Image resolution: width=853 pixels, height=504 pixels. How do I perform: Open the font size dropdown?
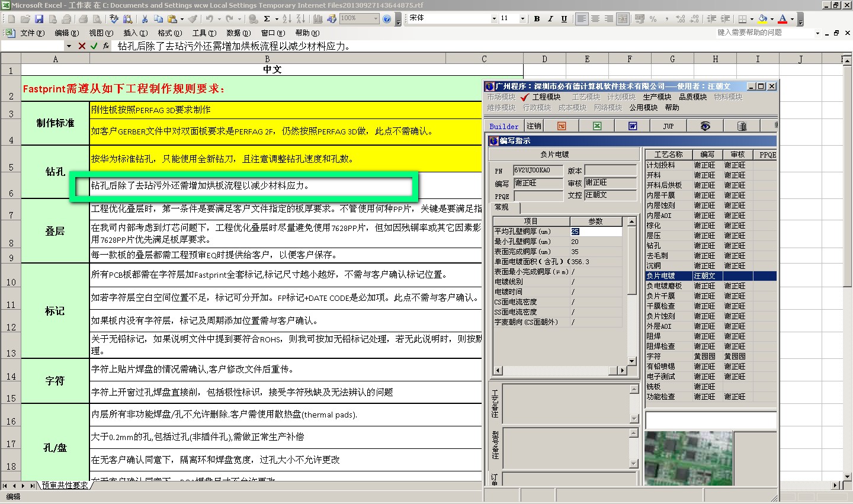click(522, 19)
